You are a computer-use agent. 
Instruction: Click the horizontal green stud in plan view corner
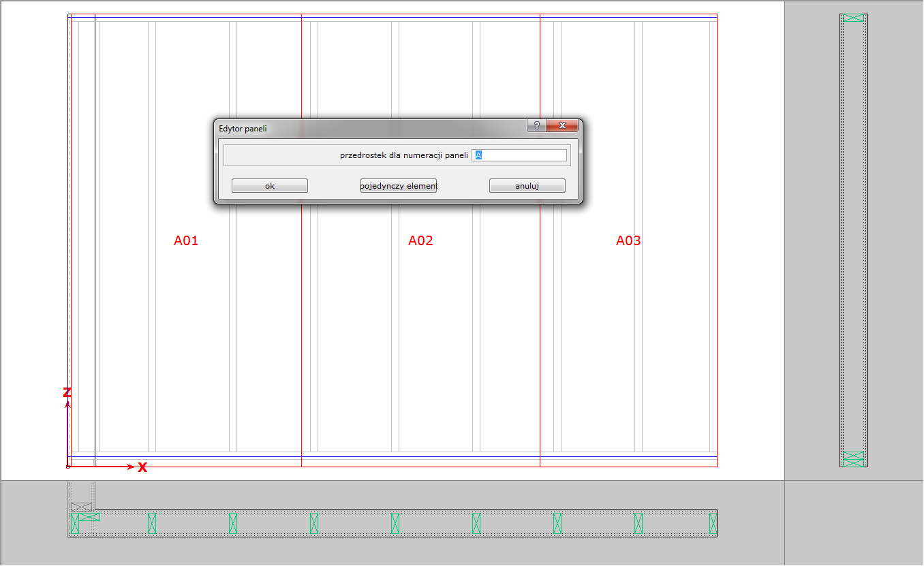point(89,517)
